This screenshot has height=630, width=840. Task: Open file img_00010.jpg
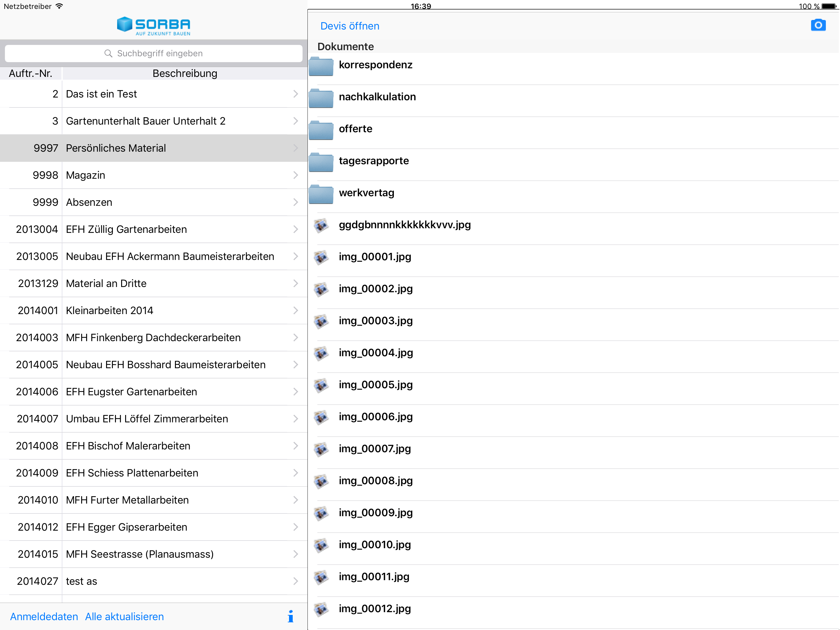374,544
